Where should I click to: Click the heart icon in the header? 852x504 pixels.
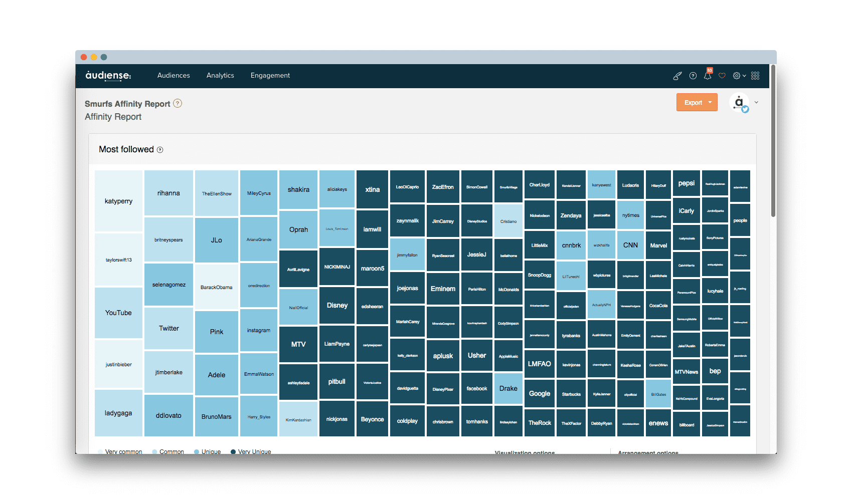click(722, 76)
